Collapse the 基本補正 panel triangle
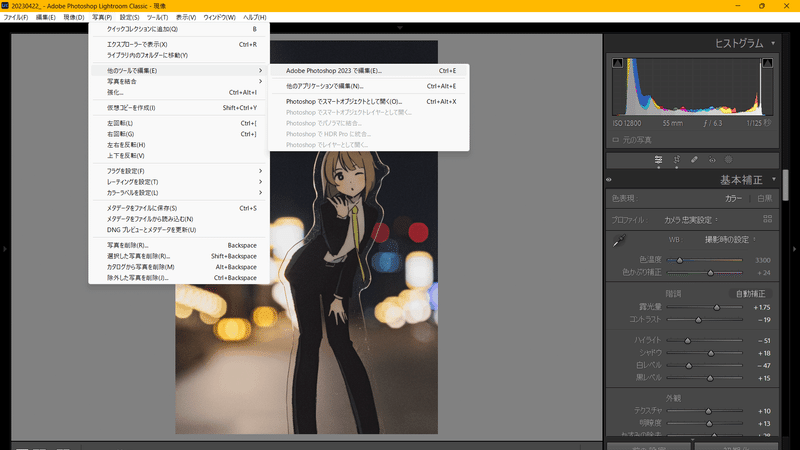The image size is (800, 450). point(773,180)
